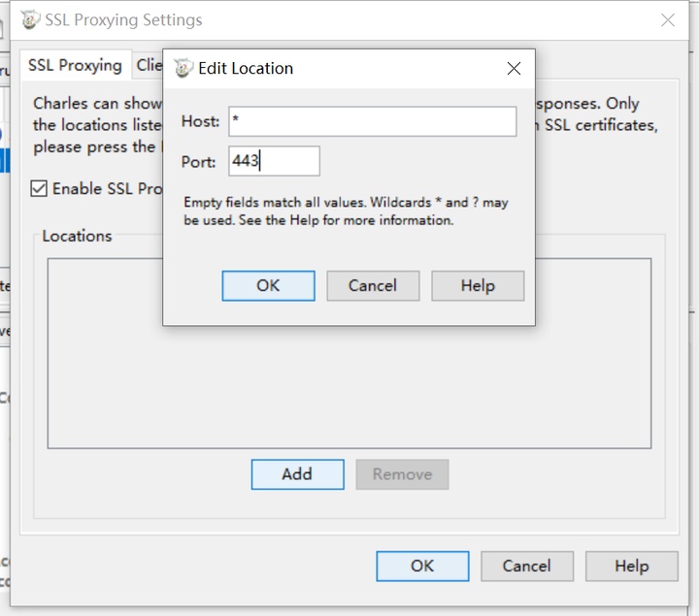Confirm SSL Proxying Settings with OK
The image size is (699, 616).
pyautogui.click(x=422, y=567)
